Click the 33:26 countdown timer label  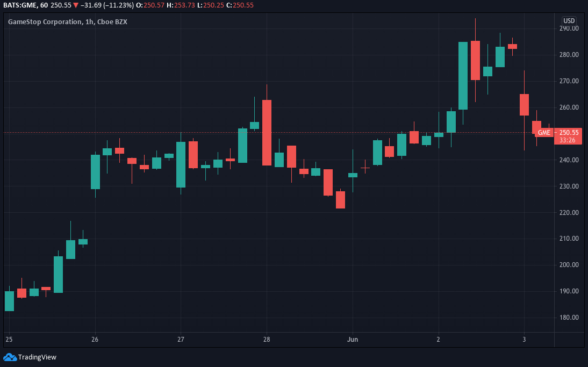[568, 140]
